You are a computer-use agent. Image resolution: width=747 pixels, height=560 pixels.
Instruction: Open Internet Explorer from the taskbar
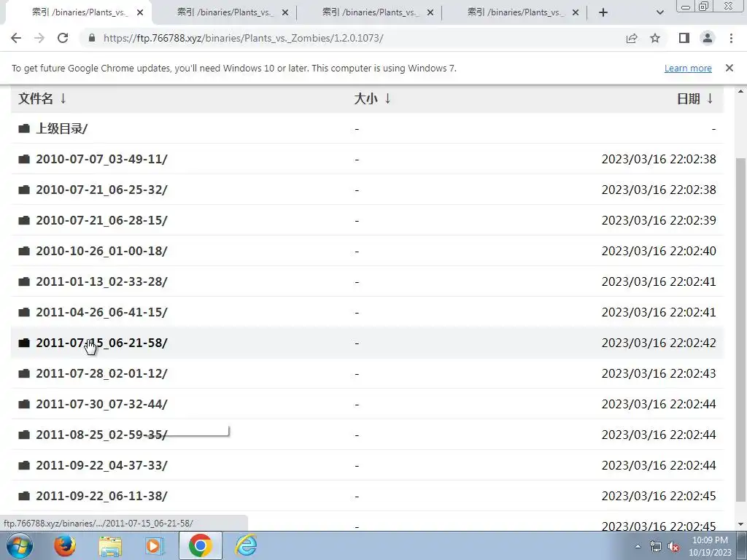click(x=247, y=545)
